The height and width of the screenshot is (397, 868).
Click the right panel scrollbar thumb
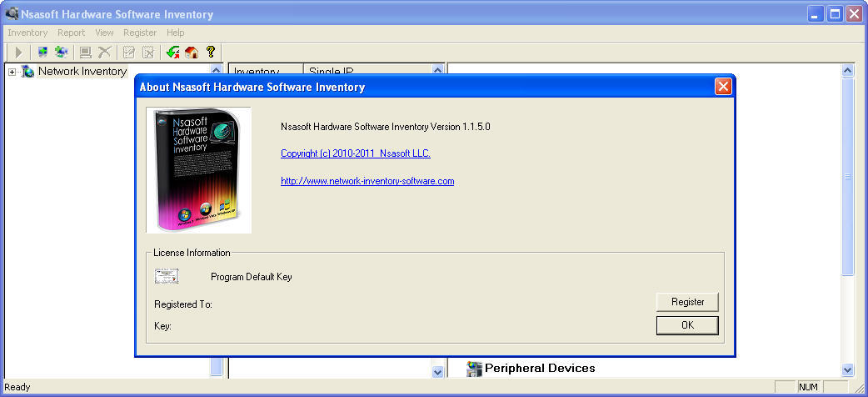(x=847, y=176)
